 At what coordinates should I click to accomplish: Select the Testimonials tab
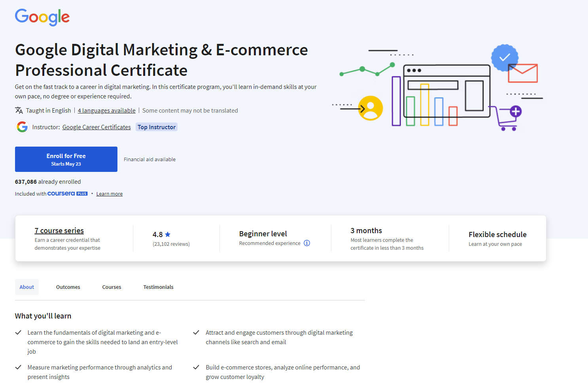(158, 287)
